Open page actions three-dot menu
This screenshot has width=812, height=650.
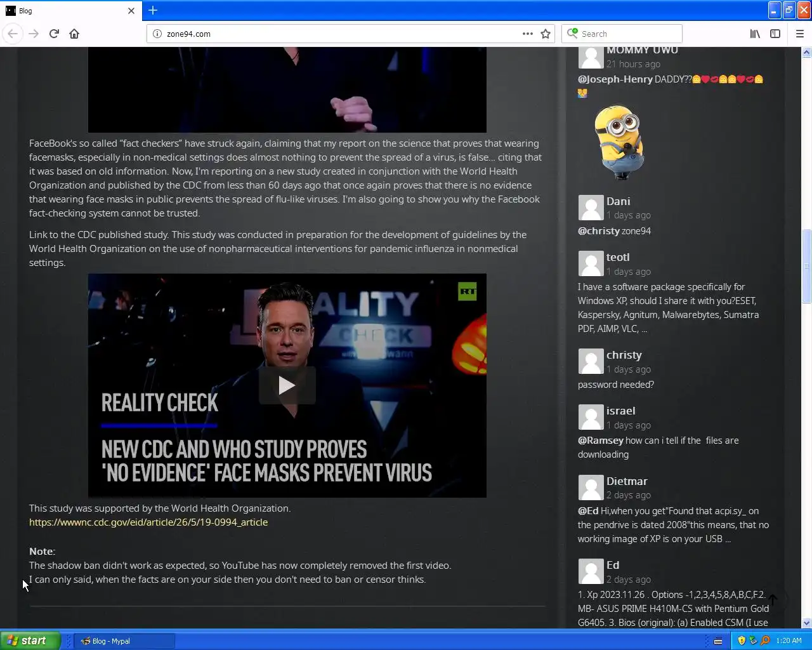(527, 34)
